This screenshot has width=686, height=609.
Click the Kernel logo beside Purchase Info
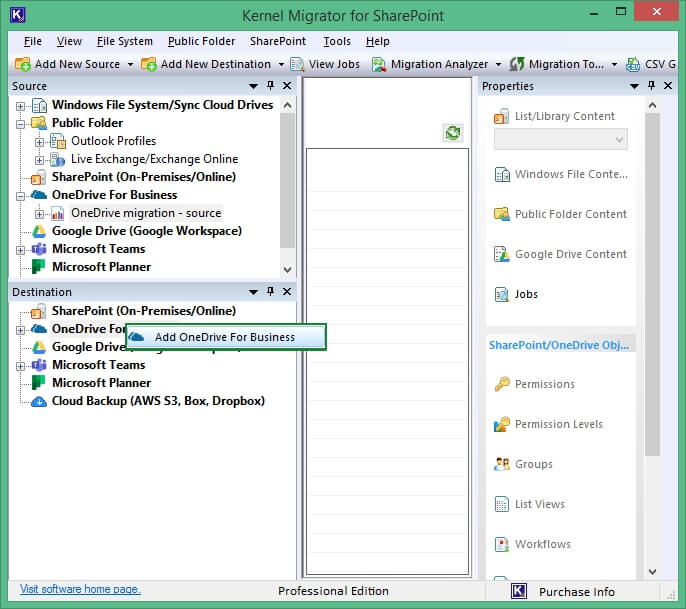point(518,591)
